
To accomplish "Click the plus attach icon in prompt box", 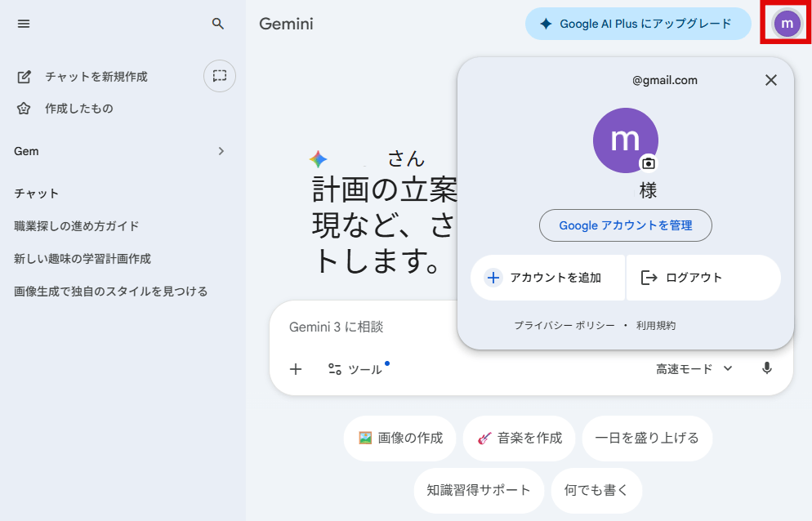I will pos(296,369).
